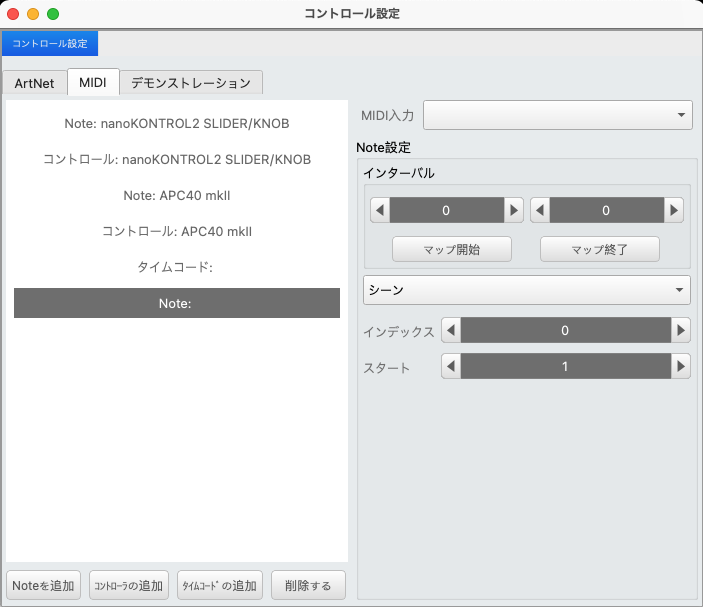Decrease the スタート value with left arrow
Viewport: 703px width, 607px height.
pos(451,366)
